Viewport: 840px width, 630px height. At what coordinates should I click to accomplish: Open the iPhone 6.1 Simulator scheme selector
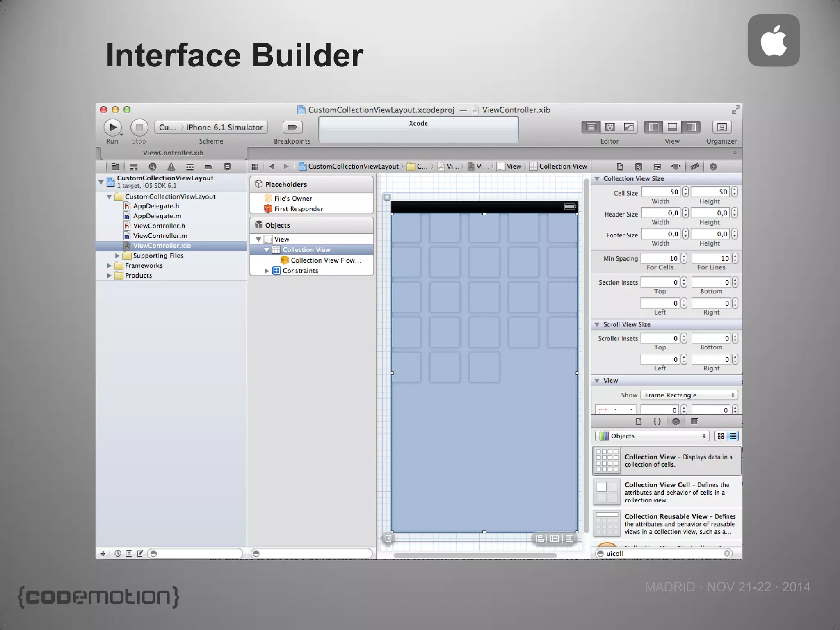(x=224, y=127)
